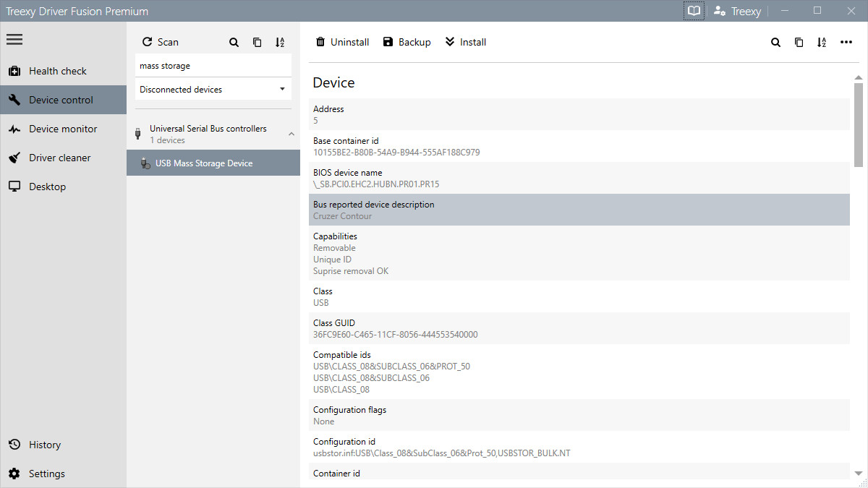Open the sort options icon on the right toolbar
This screenshot has width=868, height=488.
(821, 42)
